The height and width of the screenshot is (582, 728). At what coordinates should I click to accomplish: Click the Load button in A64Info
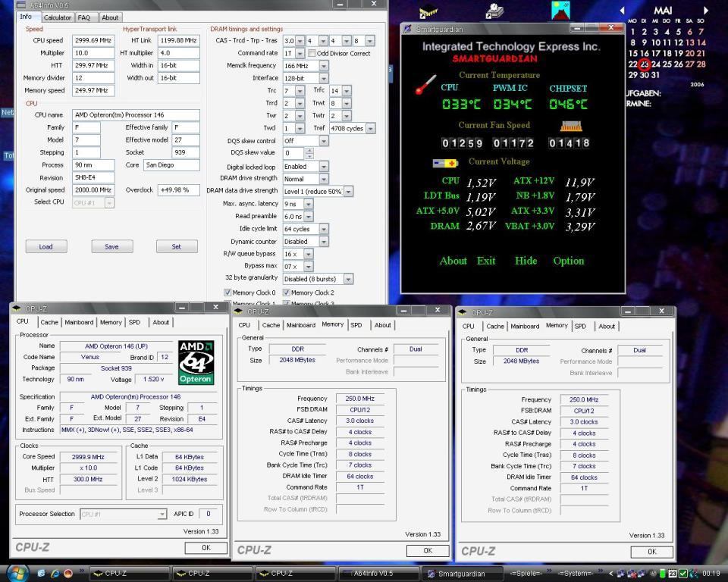(46, 246)
